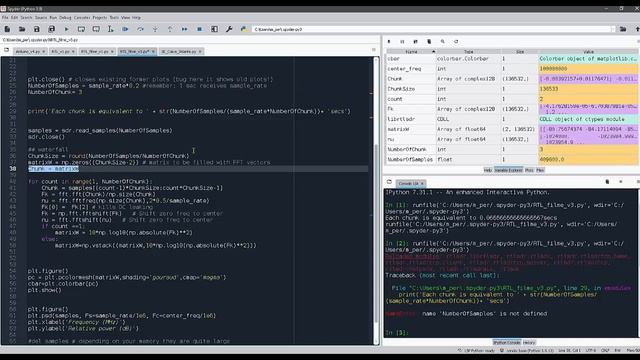Open the View menu
Image resolution: width=640 pixels, height=360 pixels.
(x=125, y=18)
